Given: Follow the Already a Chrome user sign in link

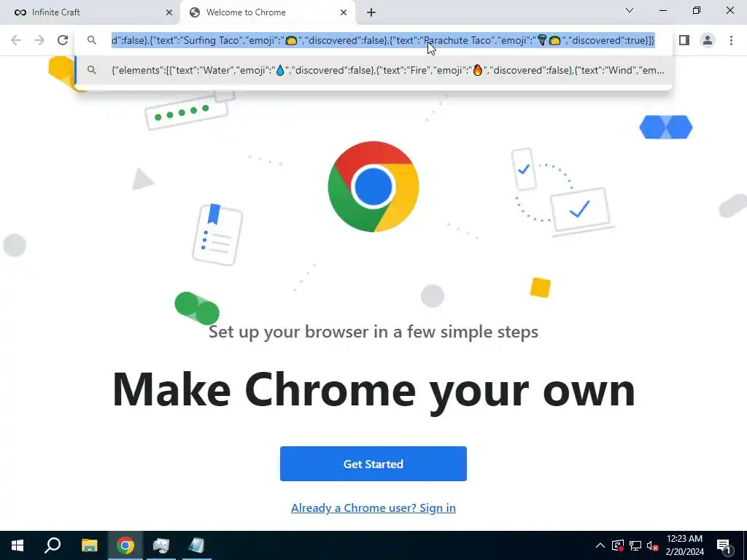Looking at the screenshot, I should pyautogui.click(x=373, y=507).
